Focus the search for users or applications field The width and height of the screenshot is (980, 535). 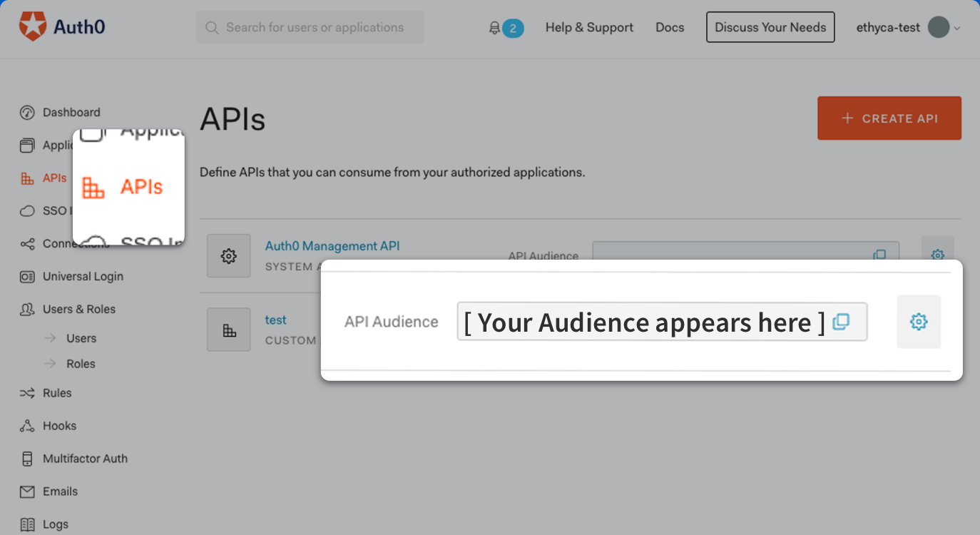[x=310, y=27]
